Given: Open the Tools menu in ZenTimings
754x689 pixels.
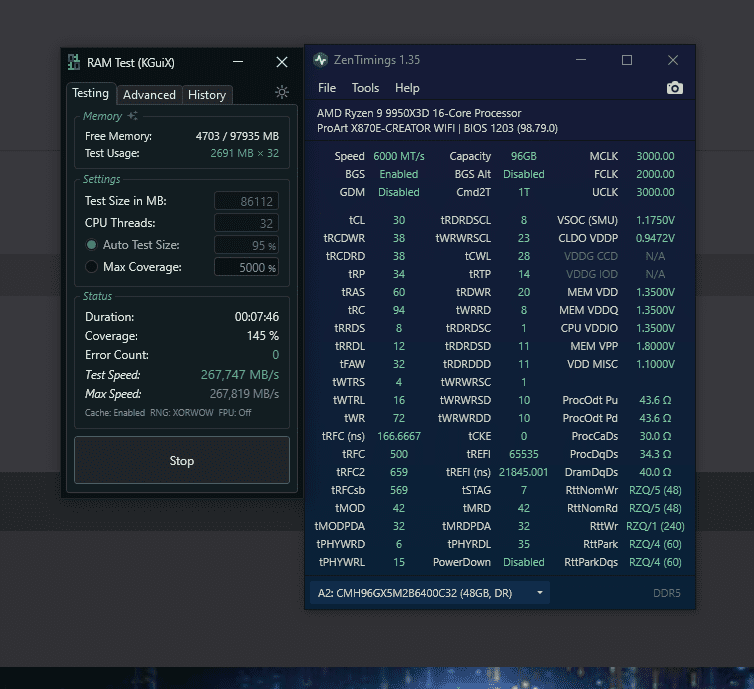Looking at the screenshot, I should click(365, 88).
